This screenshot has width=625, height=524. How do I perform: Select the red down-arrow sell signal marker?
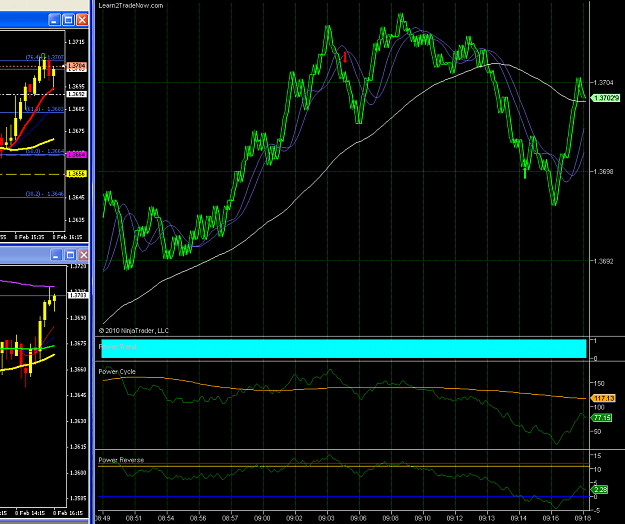tap(345, 57)
